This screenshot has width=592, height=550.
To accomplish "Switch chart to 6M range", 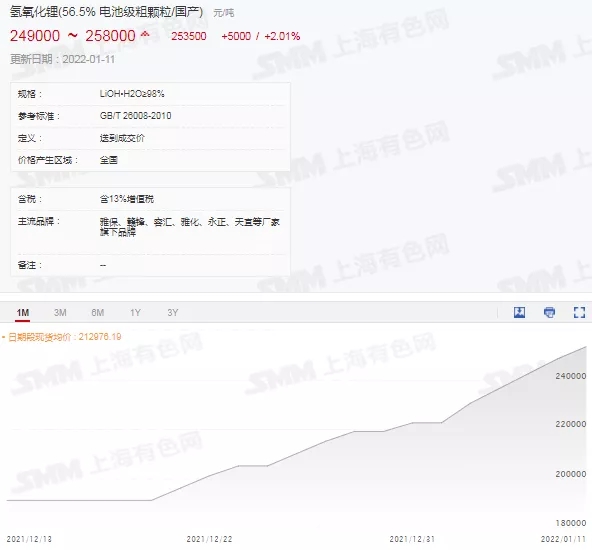I will 97,313.
